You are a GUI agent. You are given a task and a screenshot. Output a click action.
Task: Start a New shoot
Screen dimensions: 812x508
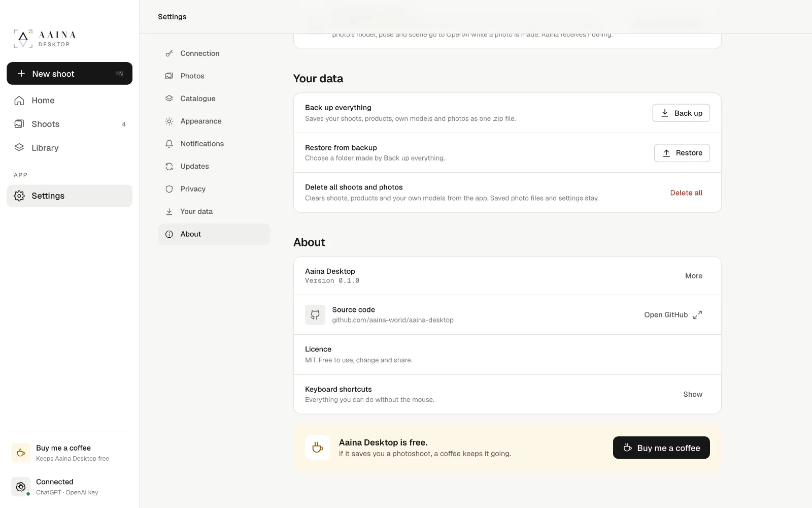(70, 74)
